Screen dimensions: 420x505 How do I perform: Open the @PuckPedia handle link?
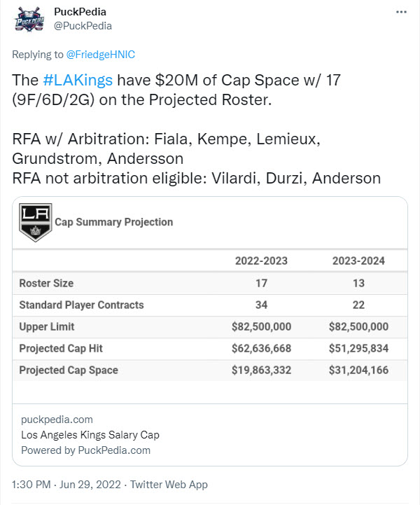pos(83,26)
